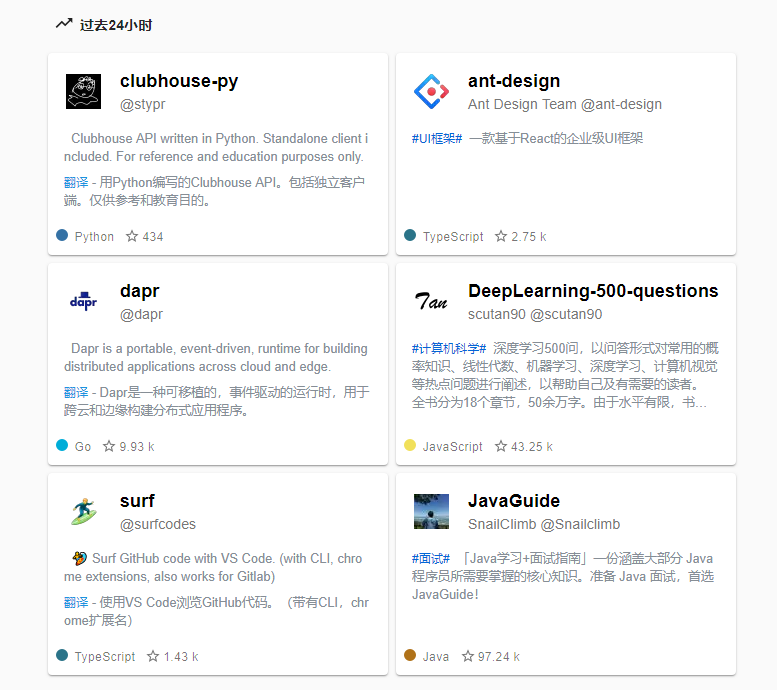Viewport: 777px width, 690px height.
Task: Click the 翻译 link in surf card
Action: [76, 602]
